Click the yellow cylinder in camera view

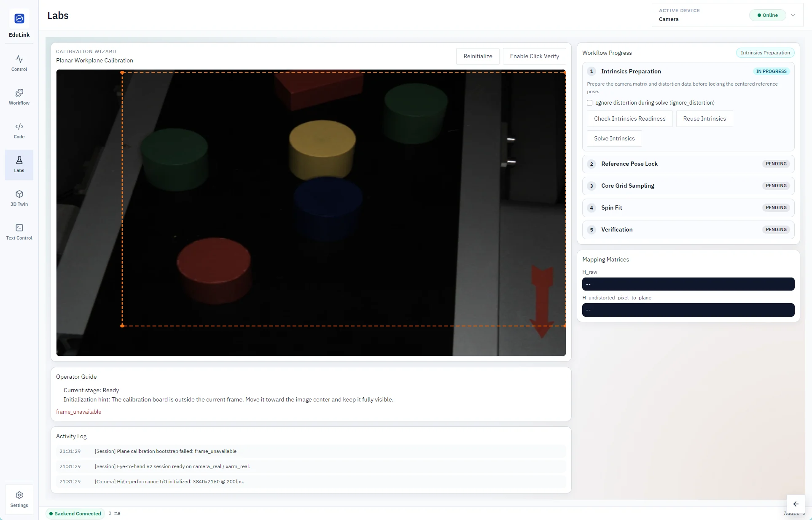click(323, 150)
